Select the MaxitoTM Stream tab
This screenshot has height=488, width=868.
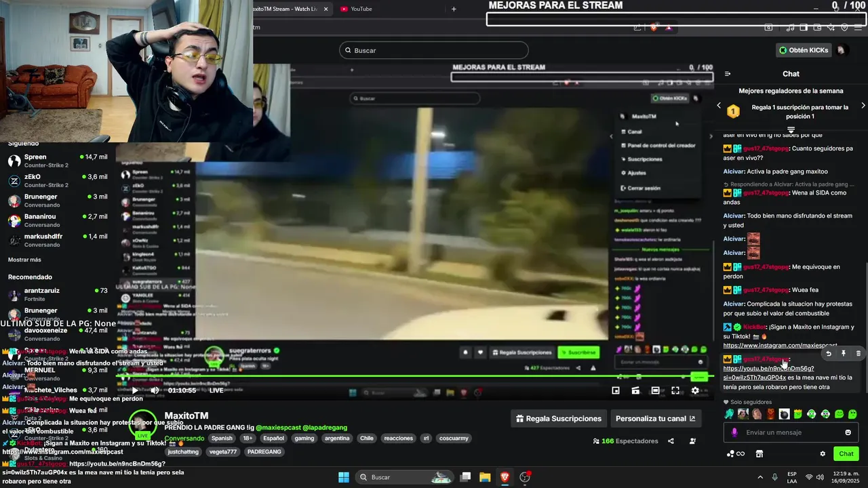tap(285, 9)
